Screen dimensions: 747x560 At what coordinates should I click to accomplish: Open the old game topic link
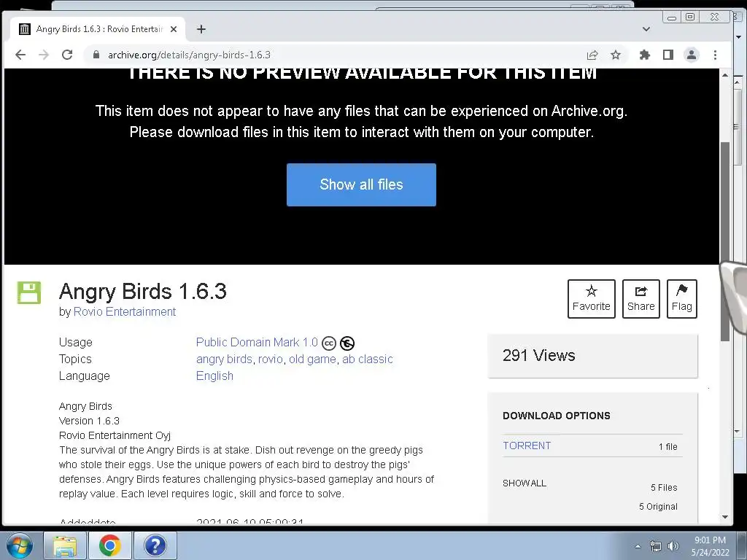coord(312,359)
